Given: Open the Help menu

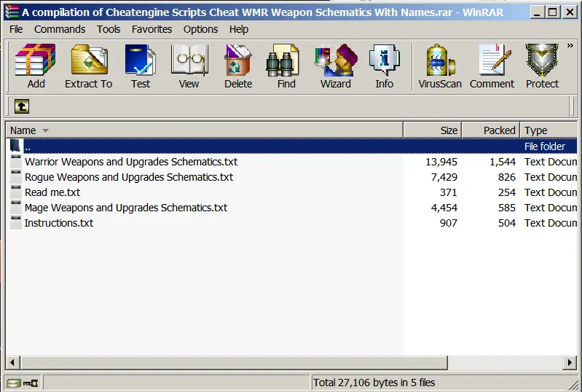Looking at the screenshot, I should [x=239, y=29].
